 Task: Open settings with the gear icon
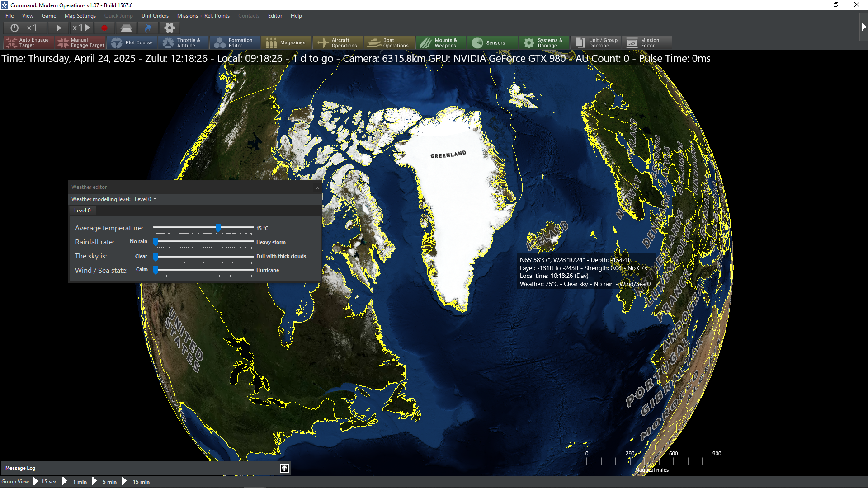(x=170, y=28)
